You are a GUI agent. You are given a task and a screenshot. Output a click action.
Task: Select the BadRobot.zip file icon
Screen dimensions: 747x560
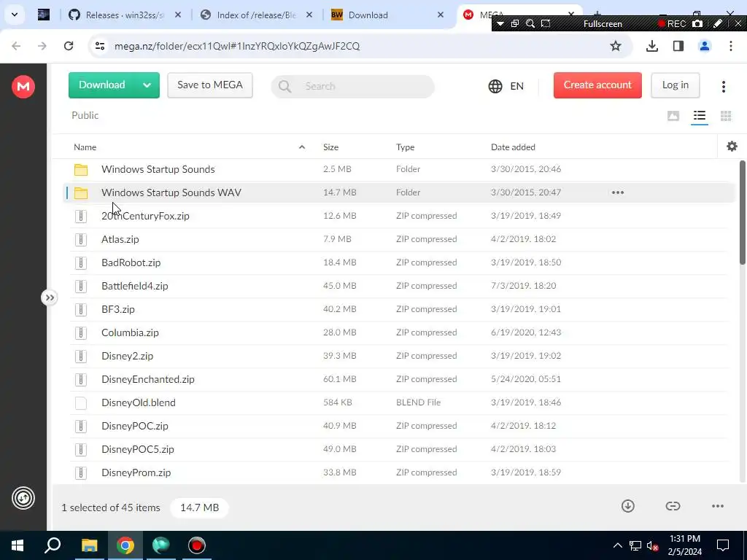pyautogui.click(x=81, y=262)
